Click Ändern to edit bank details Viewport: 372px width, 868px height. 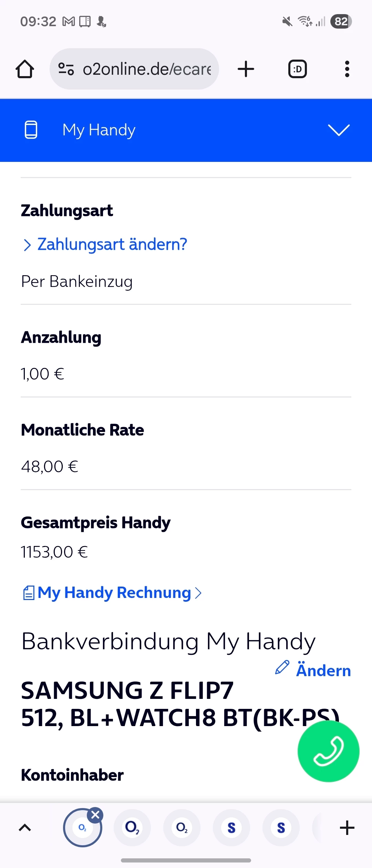pos(323,670)
